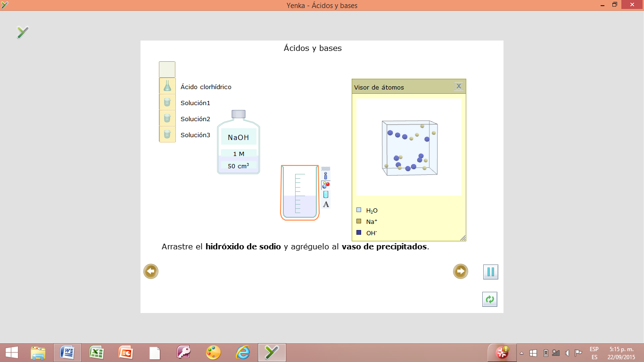Click the 3D atom box view
Image resolution: width=644 pixels, height=362 pixels.
pos(409,147)
